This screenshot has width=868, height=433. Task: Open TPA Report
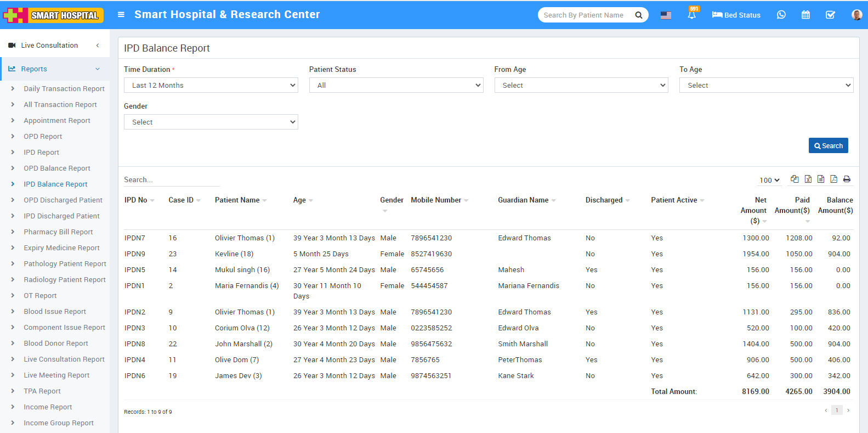click(42, 391)
